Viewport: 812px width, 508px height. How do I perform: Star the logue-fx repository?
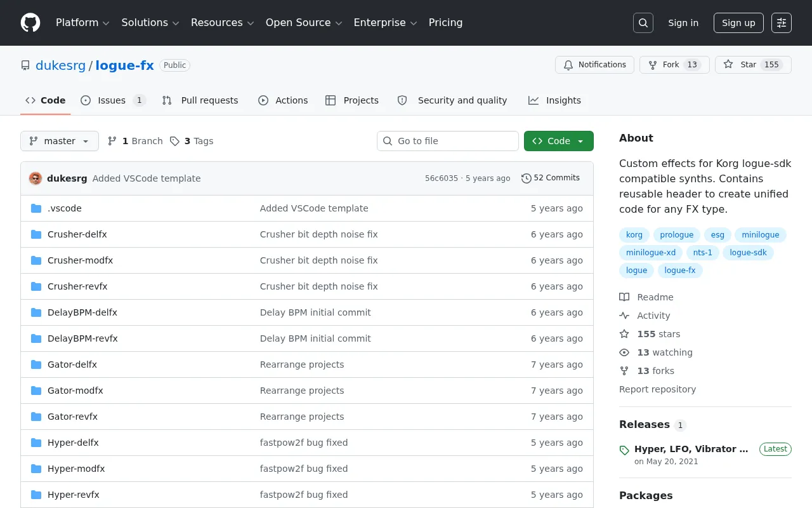[753, 65]
